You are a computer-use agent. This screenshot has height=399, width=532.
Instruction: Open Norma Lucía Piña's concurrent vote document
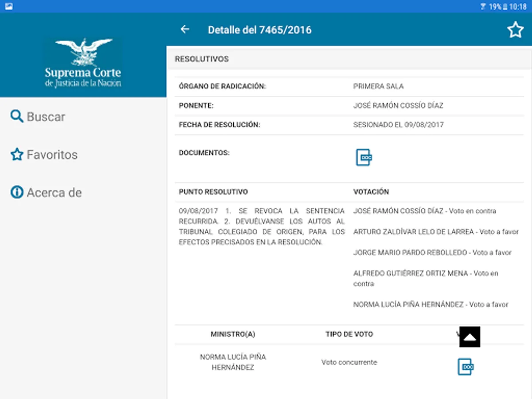(465, 367)
